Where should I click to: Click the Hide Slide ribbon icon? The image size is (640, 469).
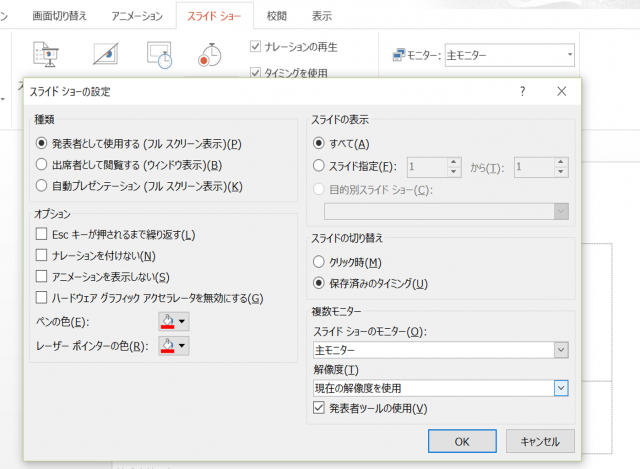106,55
